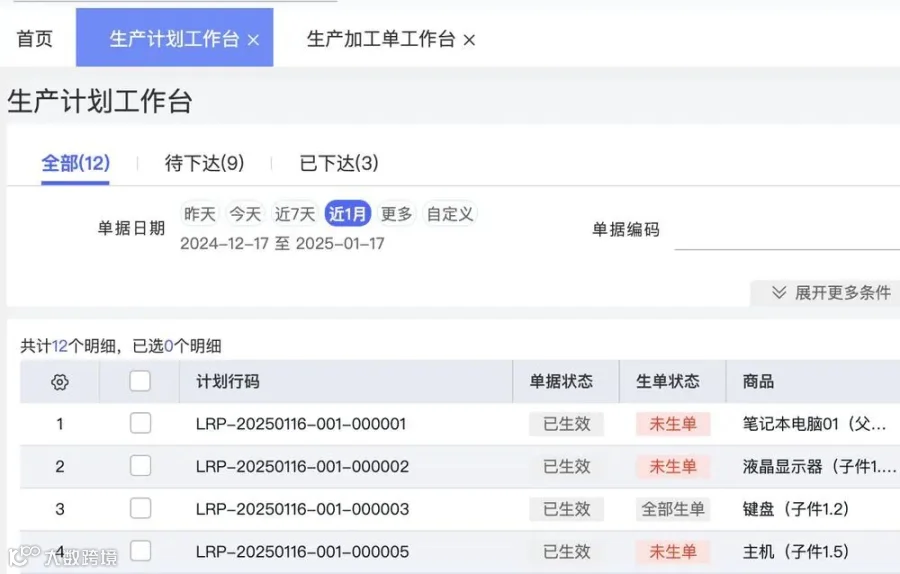Click 未生单 status for row LRP-20250116-001-000005

[673, 551]
